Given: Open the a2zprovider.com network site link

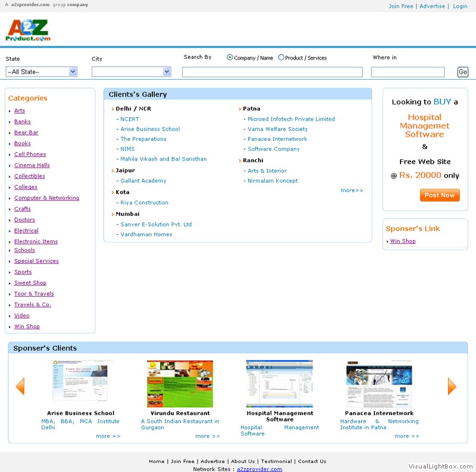Looking at the screenshot, I should pyautogui.click(x=259, y=469).
